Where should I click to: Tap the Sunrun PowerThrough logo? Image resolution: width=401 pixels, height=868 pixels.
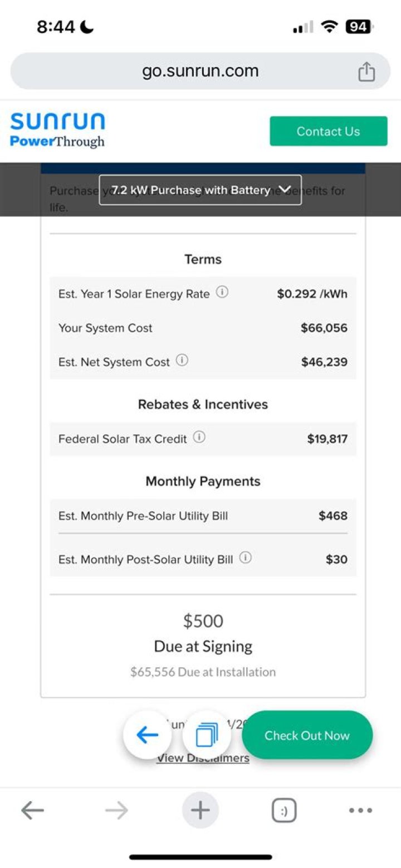click(57, 130)
